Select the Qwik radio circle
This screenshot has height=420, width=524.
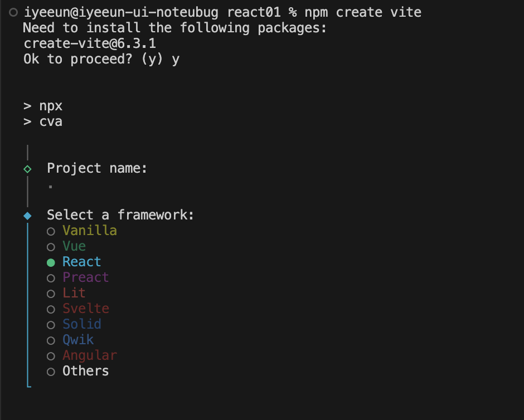coord(51,340)
